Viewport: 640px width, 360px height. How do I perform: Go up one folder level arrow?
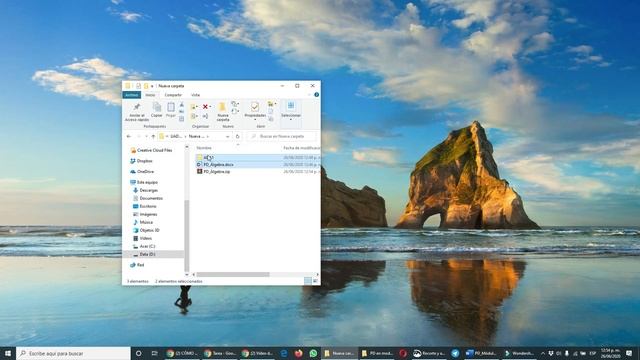tap(153, 136)
